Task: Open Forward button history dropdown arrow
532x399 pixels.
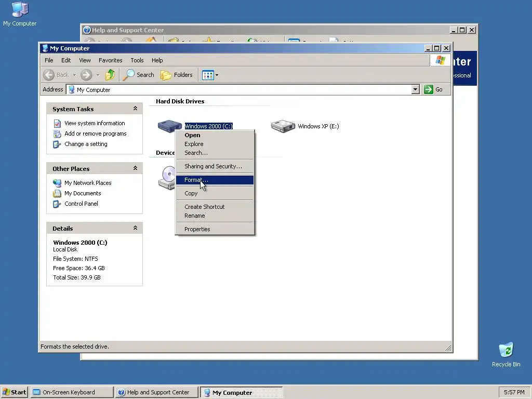Action: 98,75
